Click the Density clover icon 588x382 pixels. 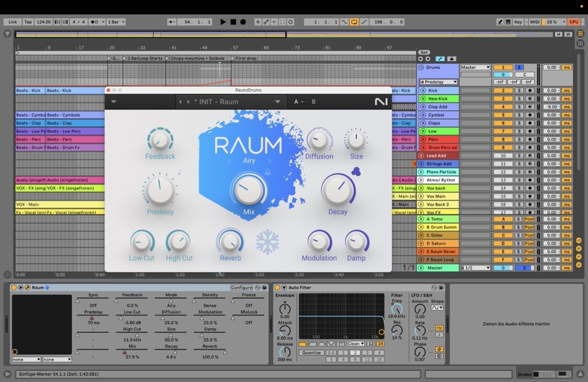356,172
